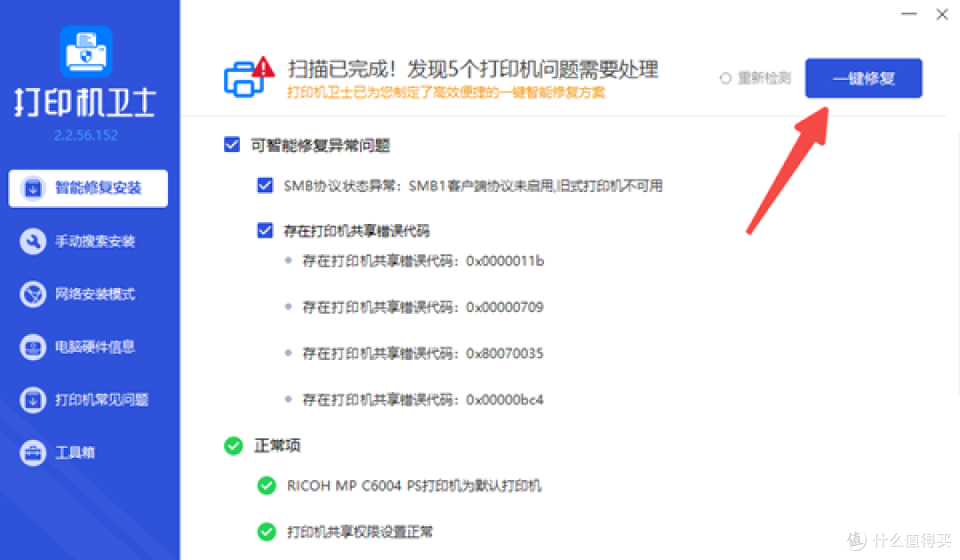Select the 重新检测 option
This screenshot has width=960, height=560.
[756, 78]
